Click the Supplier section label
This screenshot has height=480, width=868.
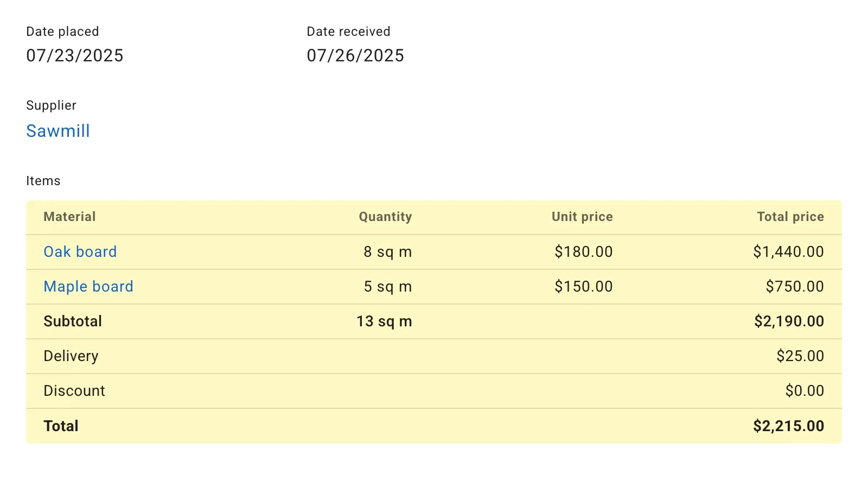pos(51,105)
